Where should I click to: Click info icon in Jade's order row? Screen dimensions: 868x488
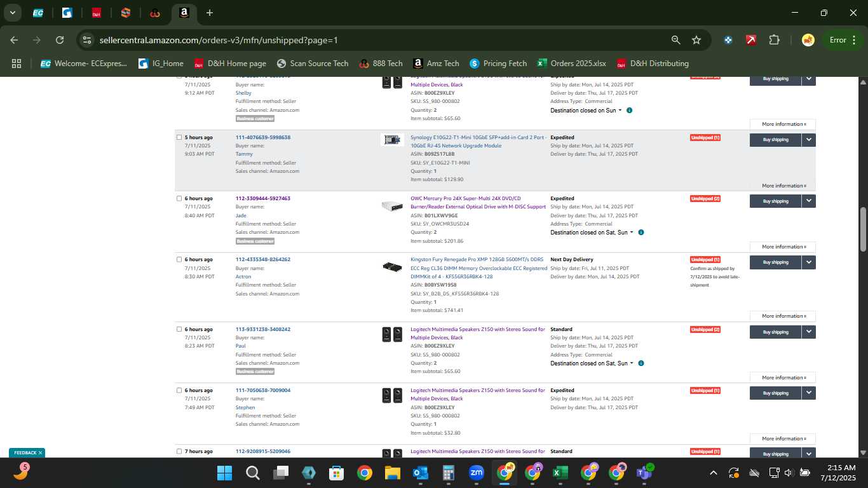pyautogui.click(x=641, y=233)
